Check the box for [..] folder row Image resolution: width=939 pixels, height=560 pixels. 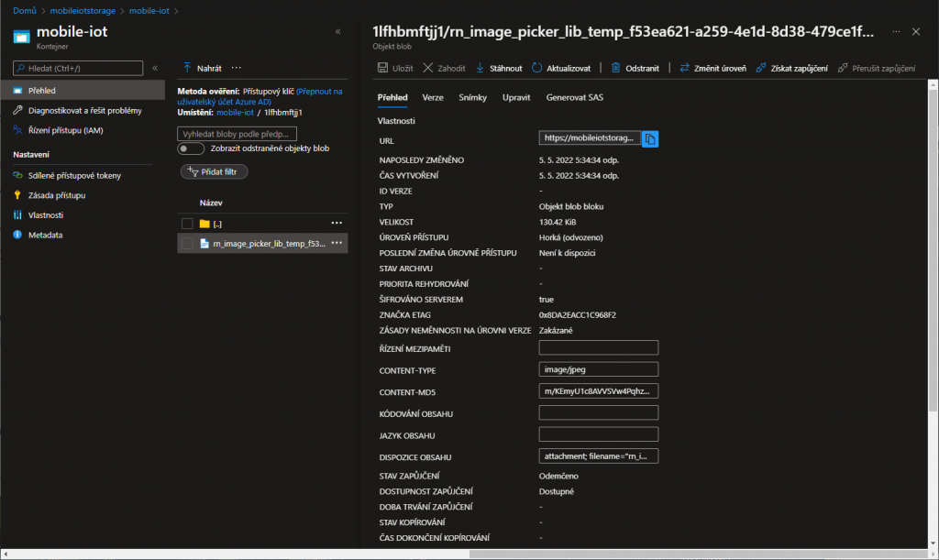coord(187,224)
